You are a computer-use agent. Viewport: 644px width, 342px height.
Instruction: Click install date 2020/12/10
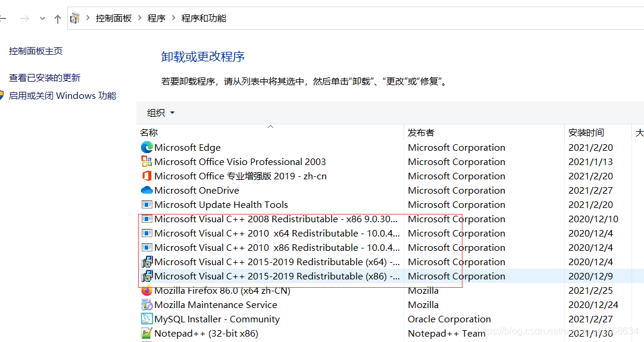(x=593, y=219)
